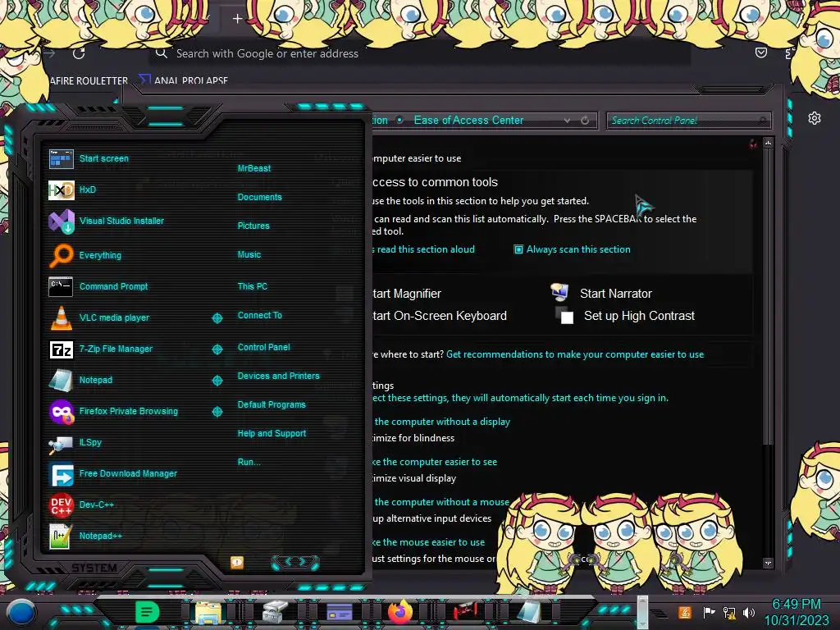Open Default Programs
Image resolution: width=840 pixels, height=630 pixels.
(271, 405)
